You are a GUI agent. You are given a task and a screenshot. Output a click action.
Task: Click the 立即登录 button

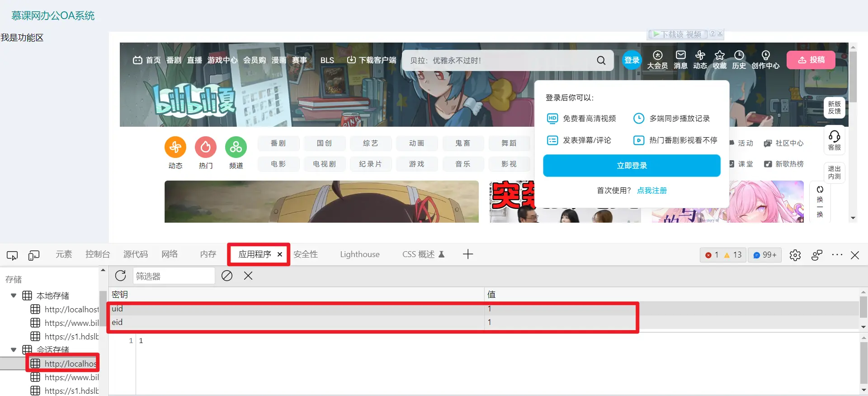tap(632, 166)
